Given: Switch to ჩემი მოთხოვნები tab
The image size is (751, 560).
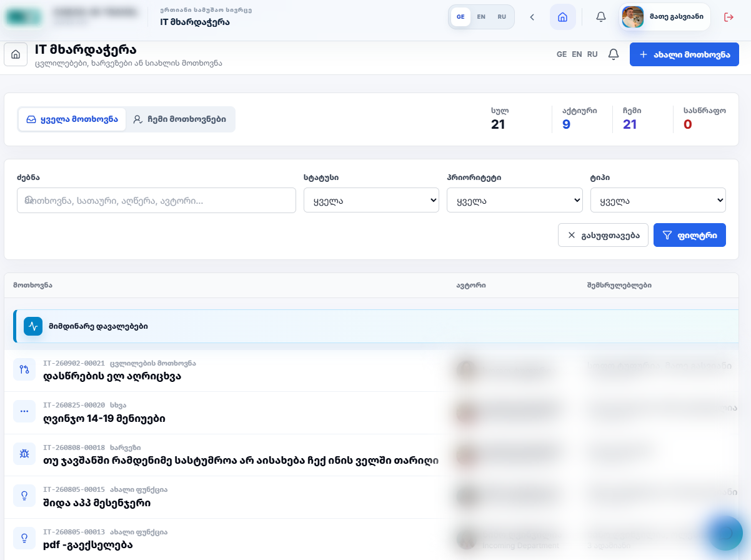Looking at the screenshot, I should point(181,119).
